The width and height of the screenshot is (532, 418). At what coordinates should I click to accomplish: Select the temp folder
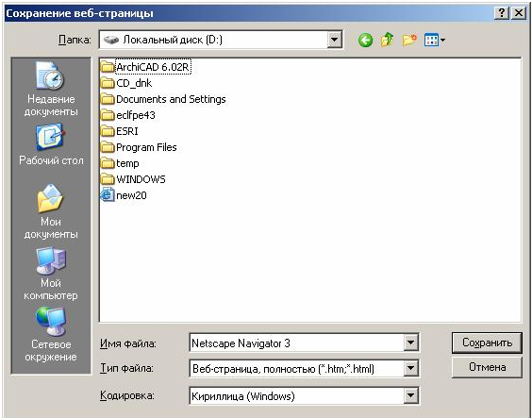click(120, 163)
